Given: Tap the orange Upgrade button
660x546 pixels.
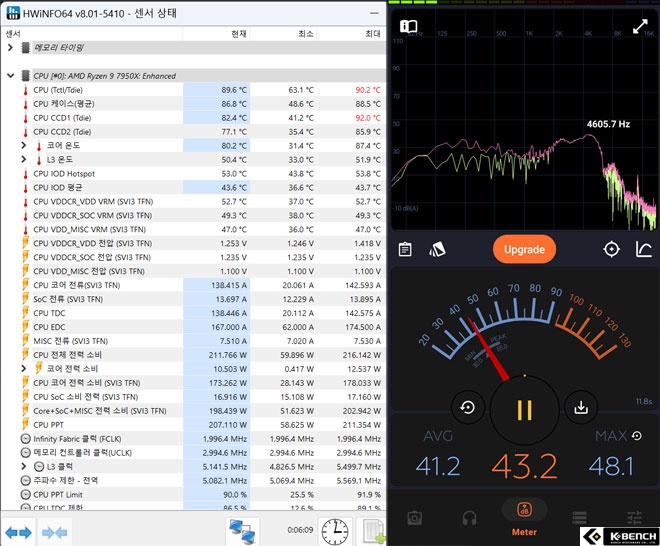Looking at the screenshot, I should [524, 249].
